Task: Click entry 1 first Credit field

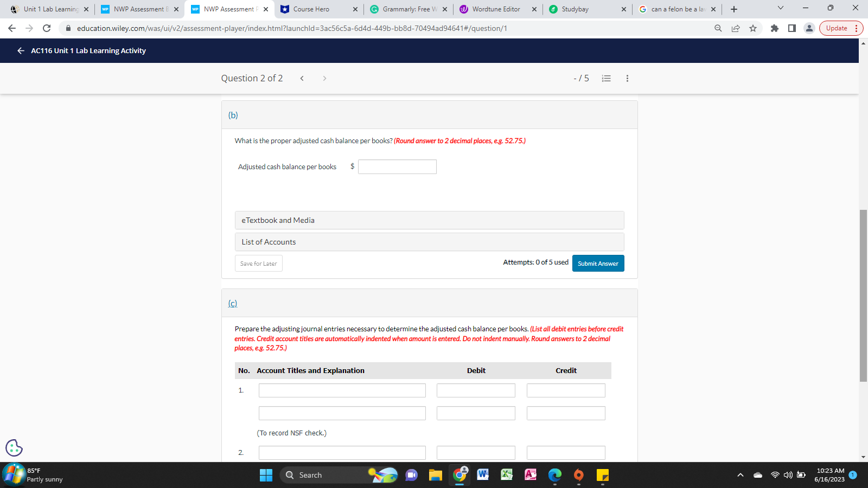Action: pyautogui.click(x=566, y=390)
